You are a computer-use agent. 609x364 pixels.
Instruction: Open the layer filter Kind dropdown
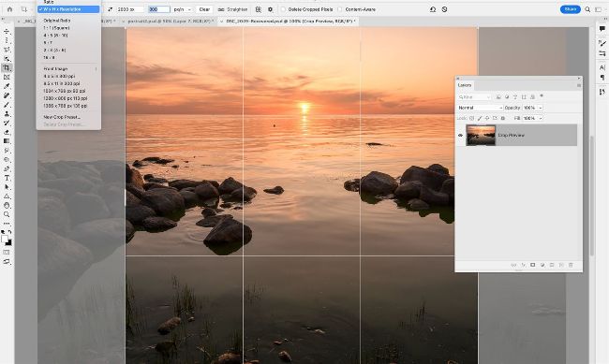pos(475,97)
